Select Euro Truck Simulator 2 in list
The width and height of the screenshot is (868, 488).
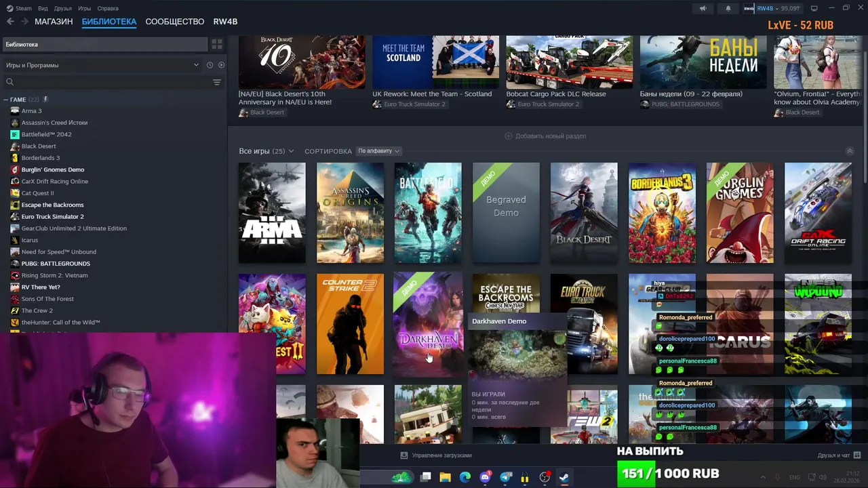tap(52, 217)
